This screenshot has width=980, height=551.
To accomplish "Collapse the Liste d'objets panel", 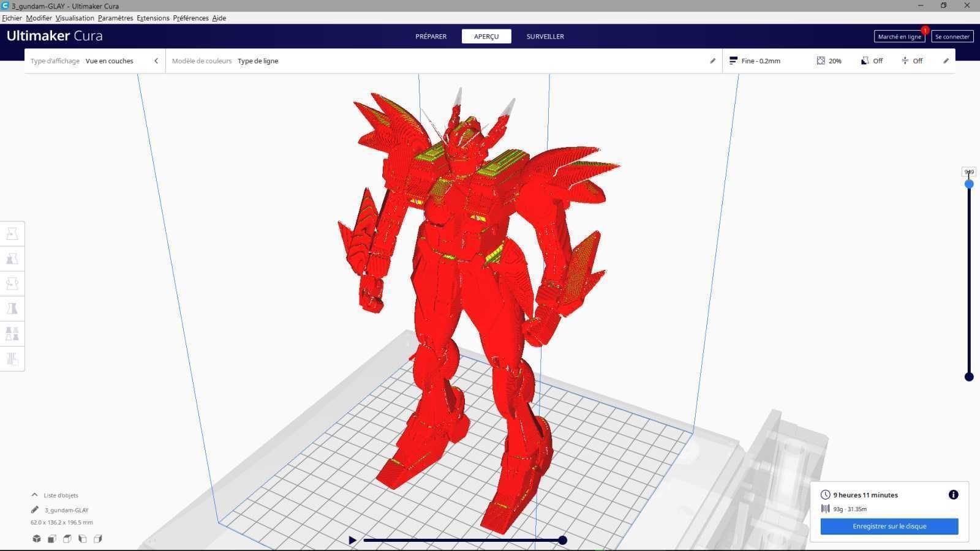I will coord(34,495).
